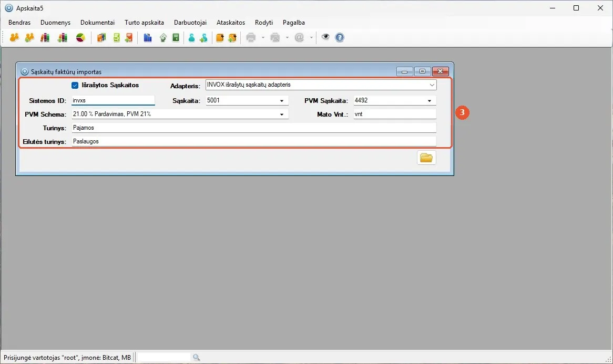Image resolution: width=613 pixels, height=364 pixels.
Task: Open the blue binders toolbar icon
Action: pyautogui.click(x=148, y=37)
